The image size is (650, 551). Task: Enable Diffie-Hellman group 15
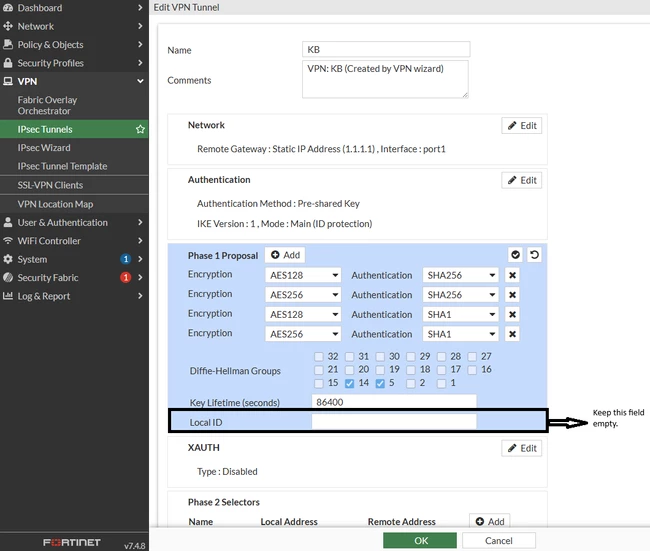pos(319,383)
